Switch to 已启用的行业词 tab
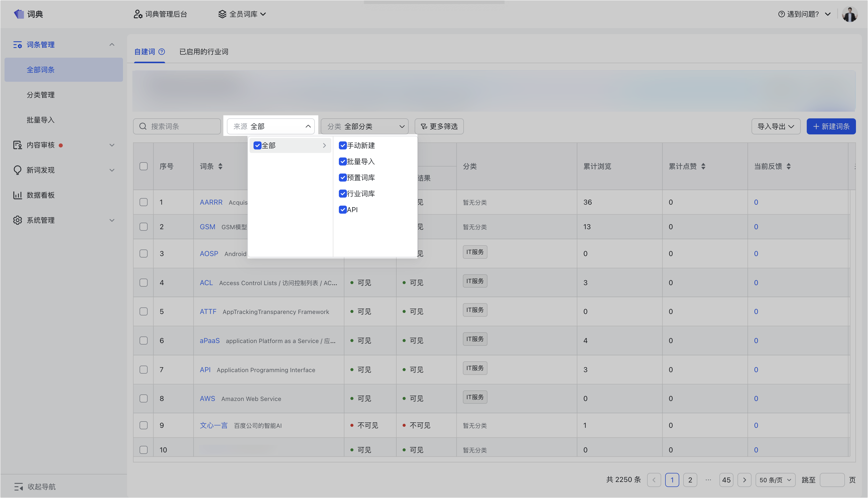Viewport: 868px width, 498px height. (204, 52)
